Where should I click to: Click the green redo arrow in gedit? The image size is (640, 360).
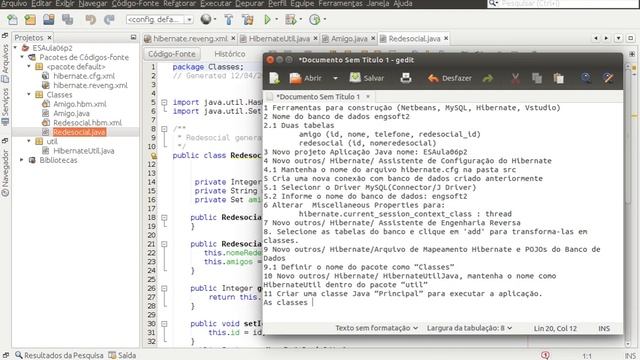[x=488, y=78]
